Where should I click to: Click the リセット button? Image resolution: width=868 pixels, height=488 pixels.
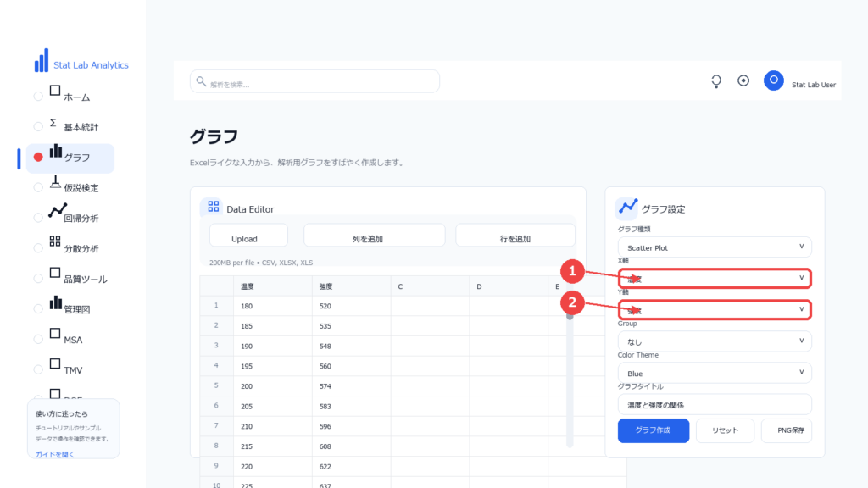pos(726,430)
